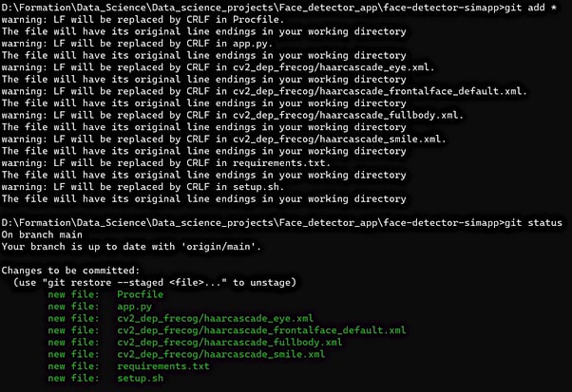Select staged haarcascade_eye.xml in green list

pyautogui.click(x=216, y=318)
